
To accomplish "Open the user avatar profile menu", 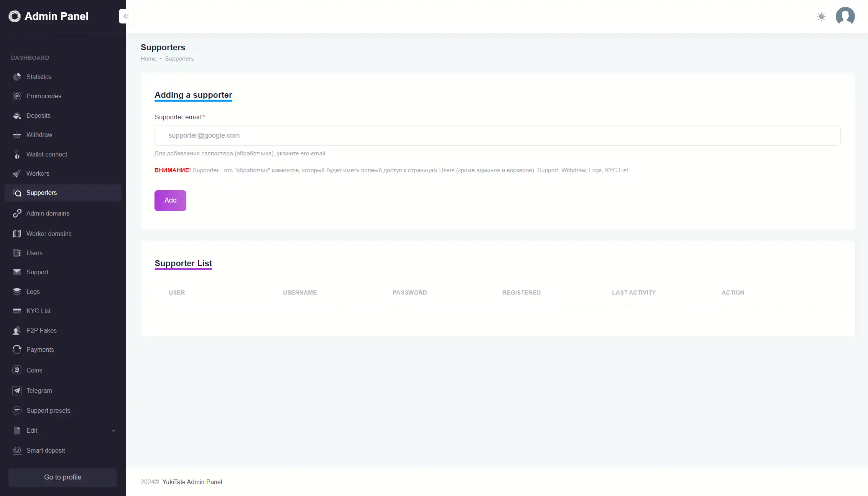I will click(x=845, y=16).
